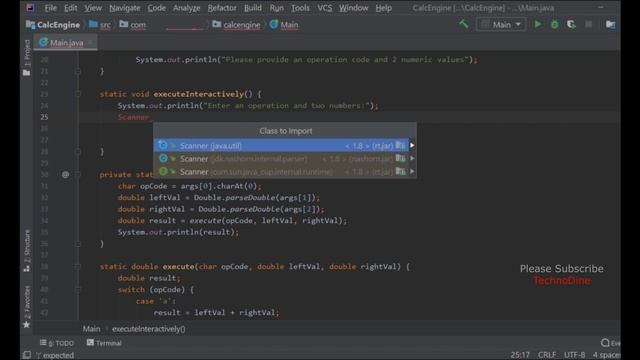Screen dimensions: 640x360
Task: Select Scanner from com.sun.java_cup.internal.runtime
Action: tap(281, 171)
